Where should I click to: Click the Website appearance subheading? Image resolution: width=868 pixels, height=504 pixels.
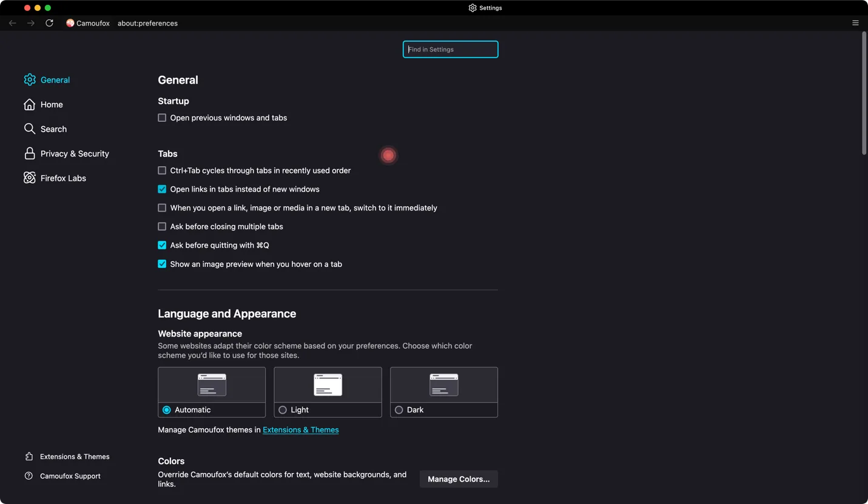(200, 334)
